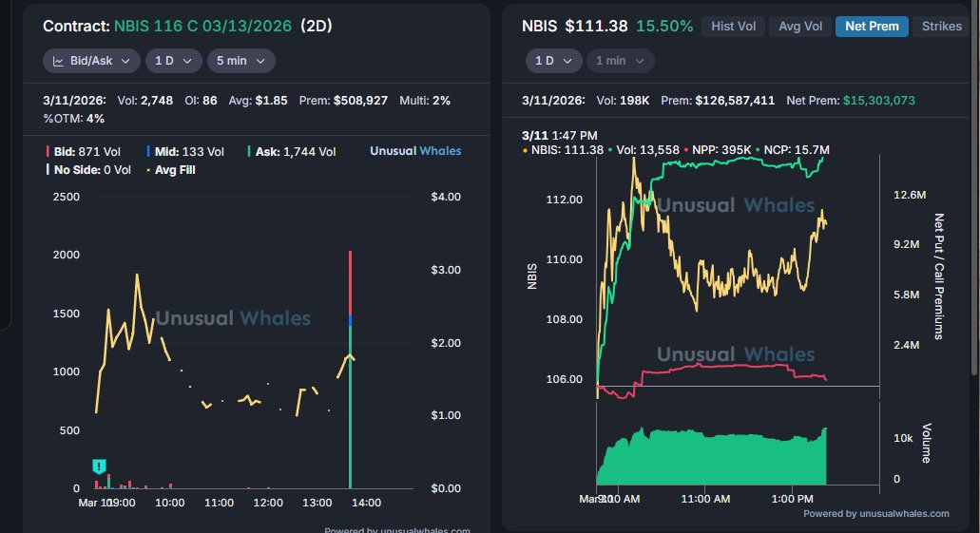Toggle the Bid 871 Vol legend entry
The height and width of the screenshot is (533, 980).
(x=83, y=152)
